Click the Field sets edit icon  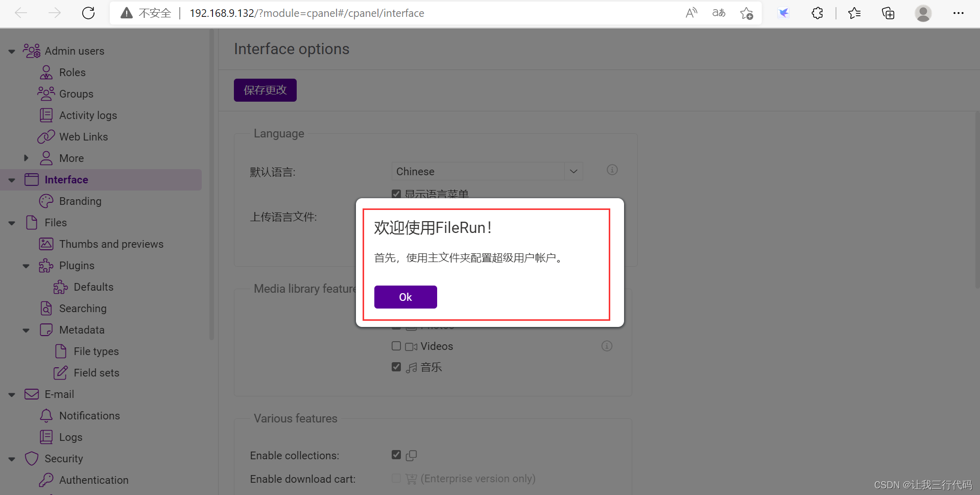[60, 372]
